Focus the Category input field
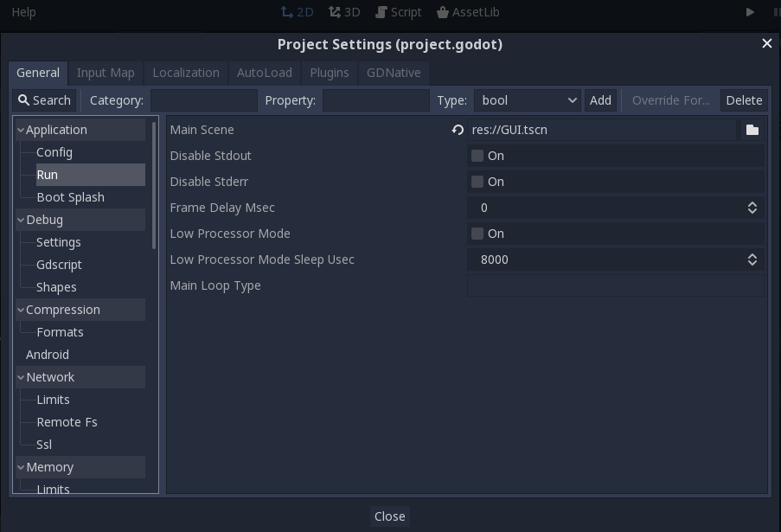The width and height of the screenshot is (781, 532). (204, 100)
